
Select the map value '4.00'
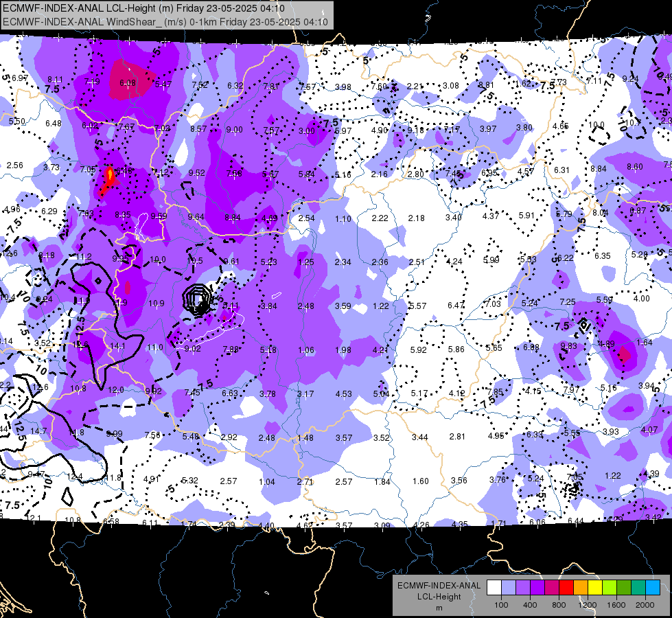pyautogui.click(x=641, y=299)
